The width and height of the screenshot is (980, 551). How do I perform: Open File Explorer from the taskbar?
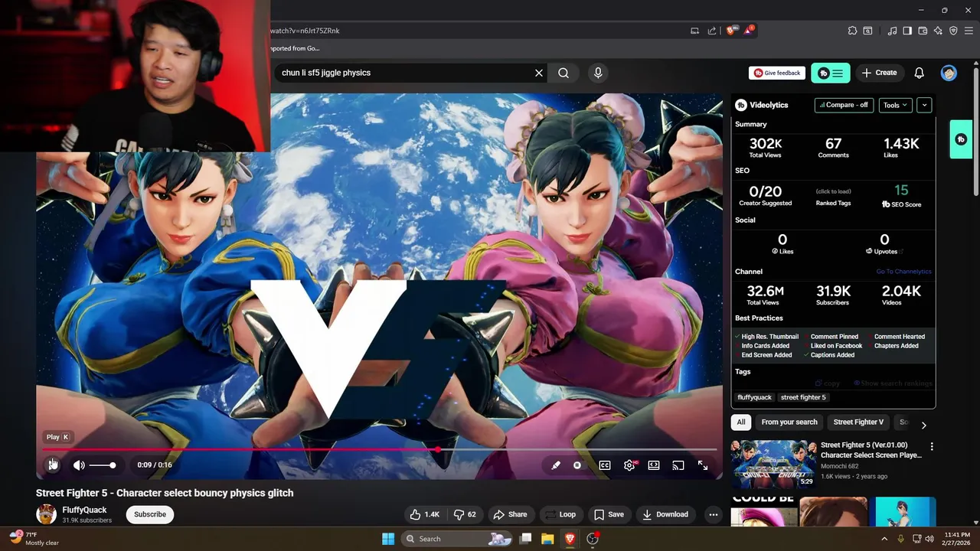(x=547, y=539)
